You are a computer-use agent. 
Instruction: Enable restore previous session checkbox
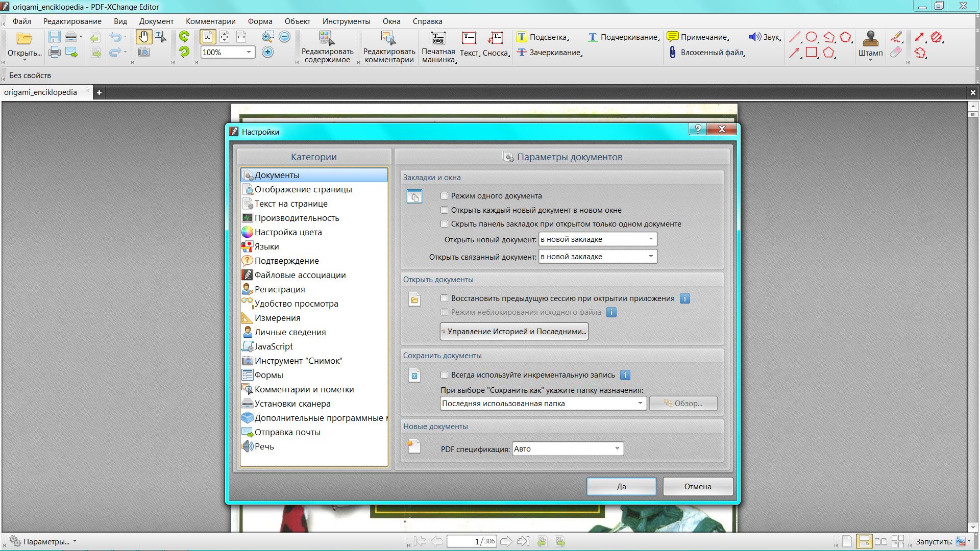click(x=444, y=298)
